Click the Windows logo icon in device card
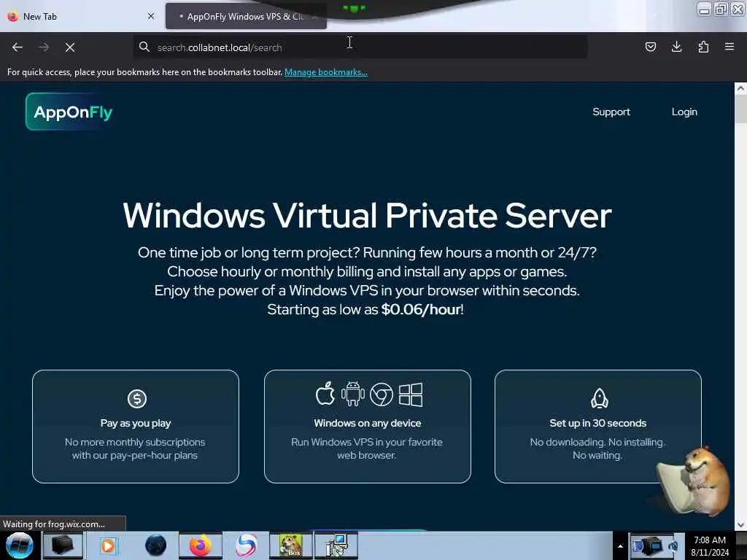Image resolution: width=747 pixels, height=560 pixels. tap(411, 394)
